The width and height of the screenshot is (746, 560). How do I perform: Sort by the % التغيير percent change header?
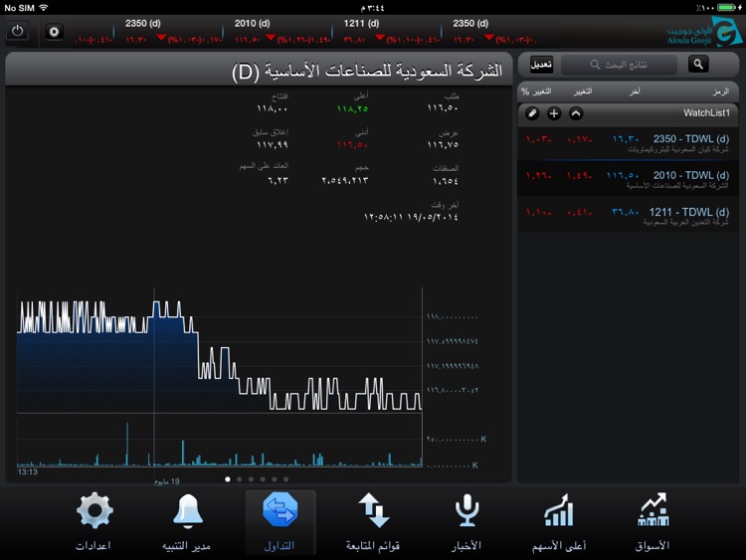(x=536, y=92)
